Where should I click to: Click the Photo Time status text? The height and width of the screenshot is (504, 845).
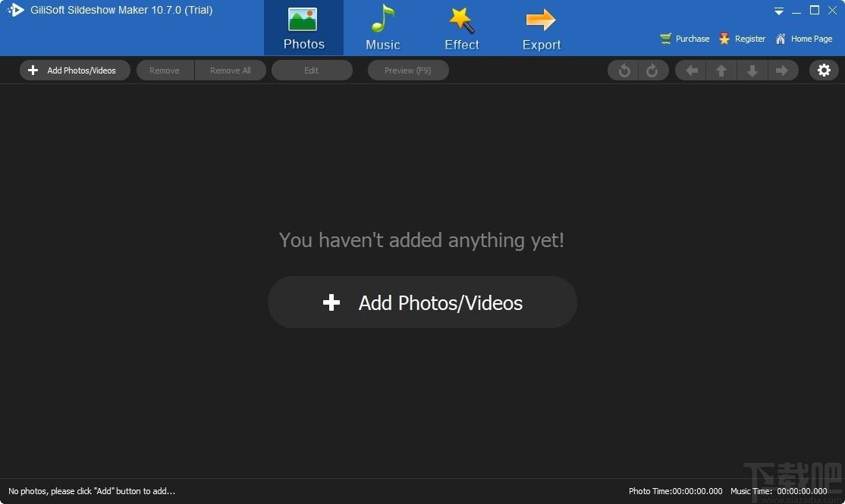point(675,491)
